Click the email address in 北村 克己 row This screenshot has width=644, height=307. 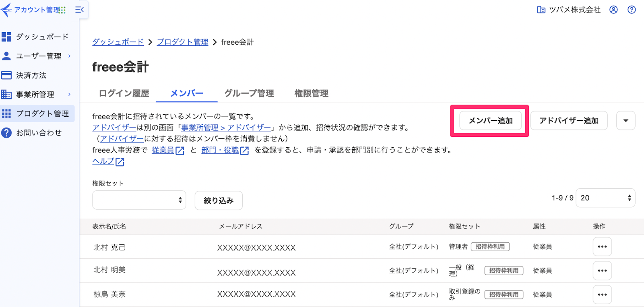256,248
